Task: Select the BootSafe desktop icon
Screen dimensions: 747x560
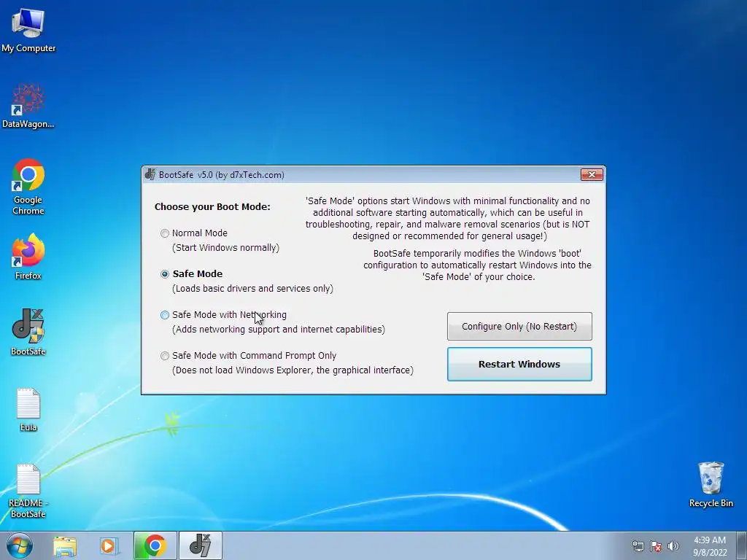Action: 28,332
